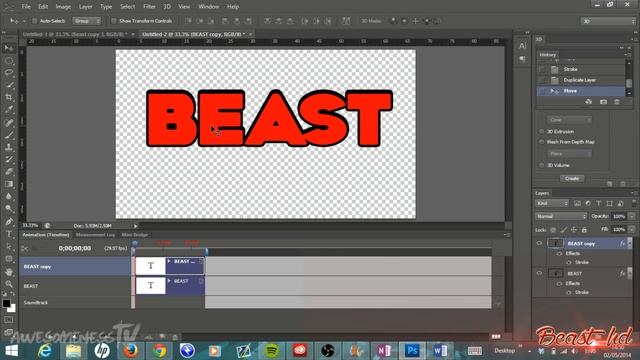
Task: Choose the 3D Volume radio option
Action: (x=542, y=165)
